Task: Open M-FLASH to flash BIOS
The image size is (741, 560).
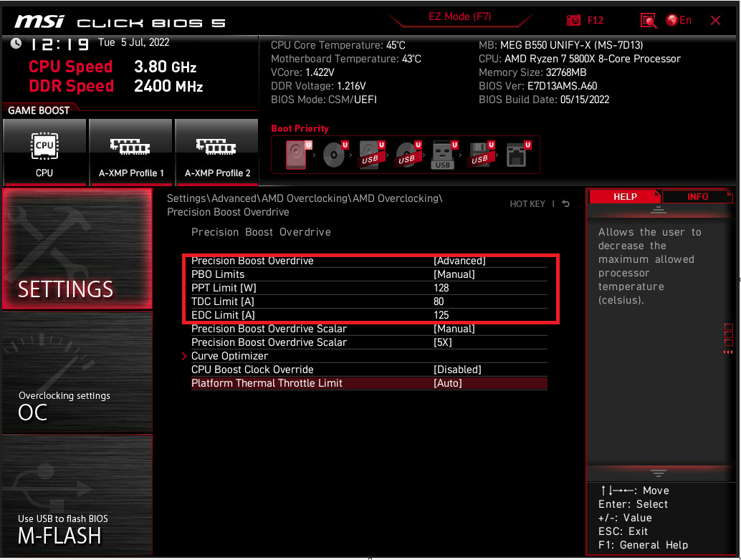Action: point(77,494)
